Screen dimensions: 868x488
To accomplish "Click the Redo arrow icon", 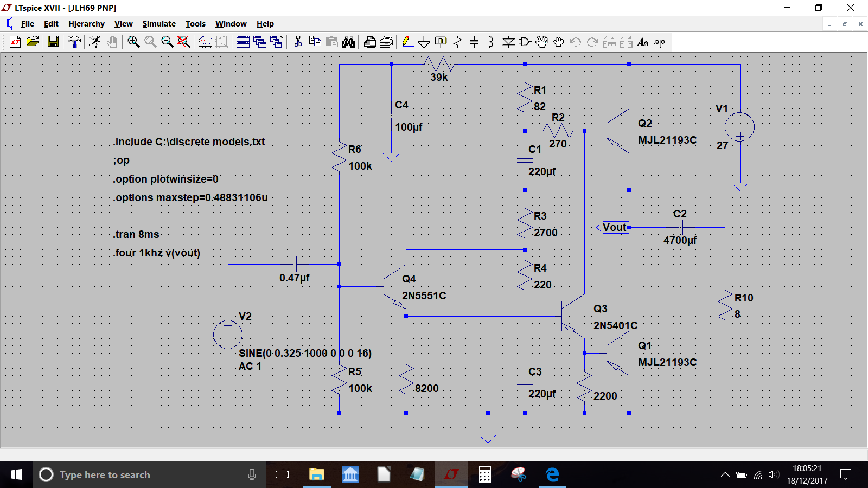I will pyautogui.click(x=592, y=42).
